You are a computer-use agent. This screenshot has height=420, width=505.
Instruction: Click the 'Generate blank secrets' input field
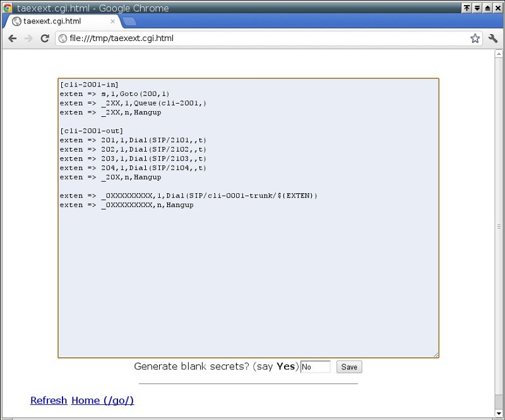tap(315, 367)
